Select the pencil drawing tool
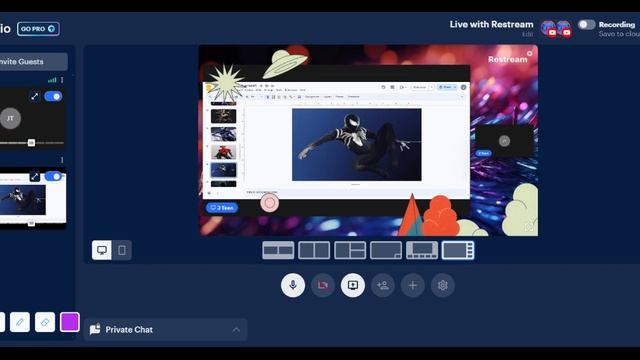This screenshot has height=360, width=640. [20, 322]
